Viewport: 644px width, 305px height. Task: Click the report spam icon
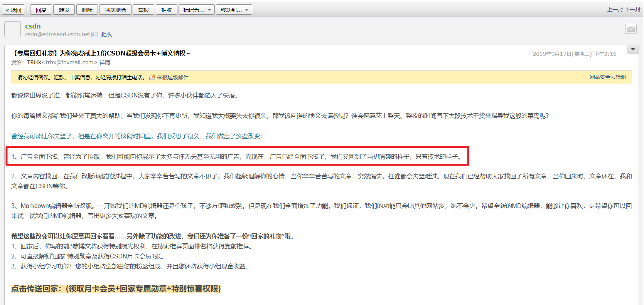tap(152, 77)
